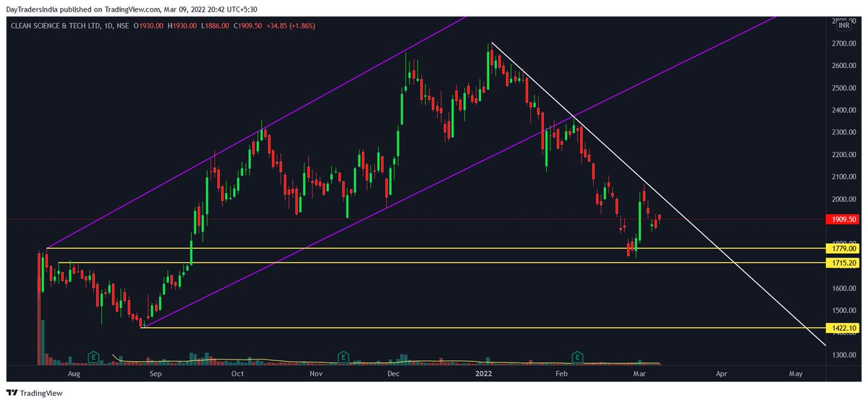Click the 'CLEAN SCIENCE & TECH LTD, 1D, NSE' symbol title

point(69,25)
